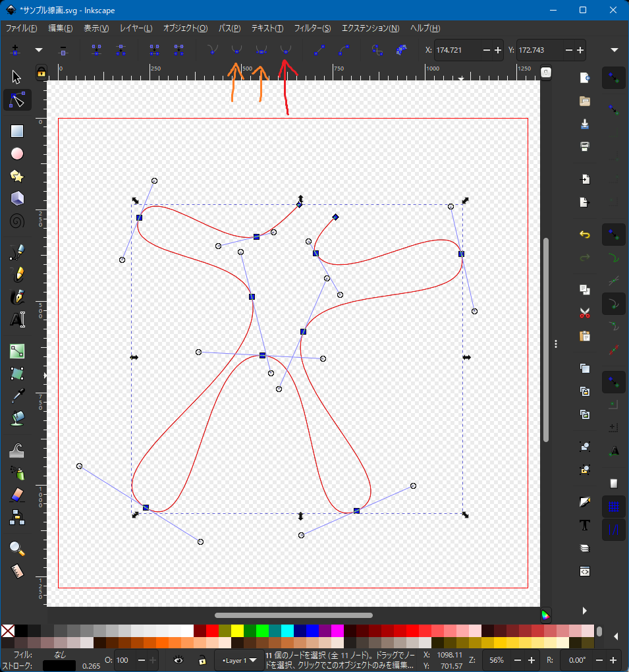Make selected nodes smooth
Screen dimensions: 629x672
click(236, 50)
